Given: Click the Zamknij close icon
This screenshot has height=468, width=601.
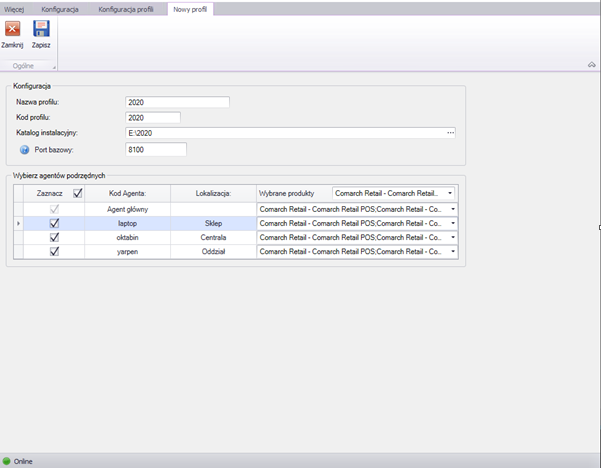Looking at the screenshot, I should (12, 29).
